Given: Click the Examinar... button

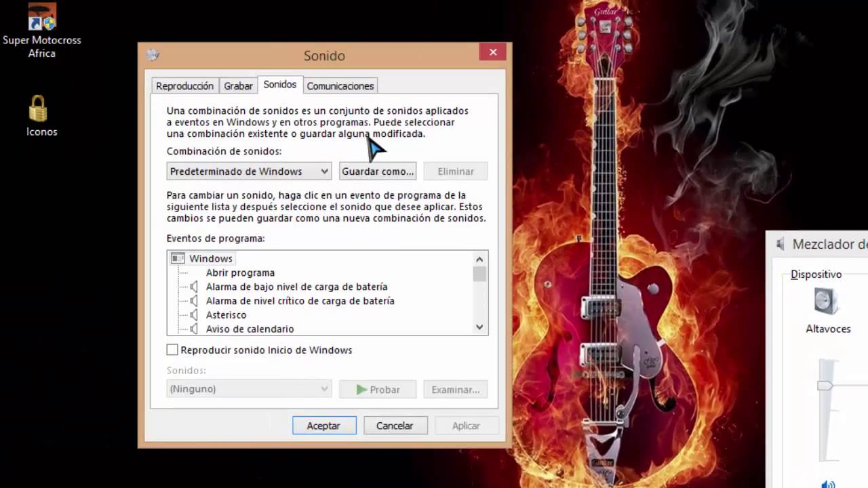Looking at the screenshot, I should tap(456, 390).
